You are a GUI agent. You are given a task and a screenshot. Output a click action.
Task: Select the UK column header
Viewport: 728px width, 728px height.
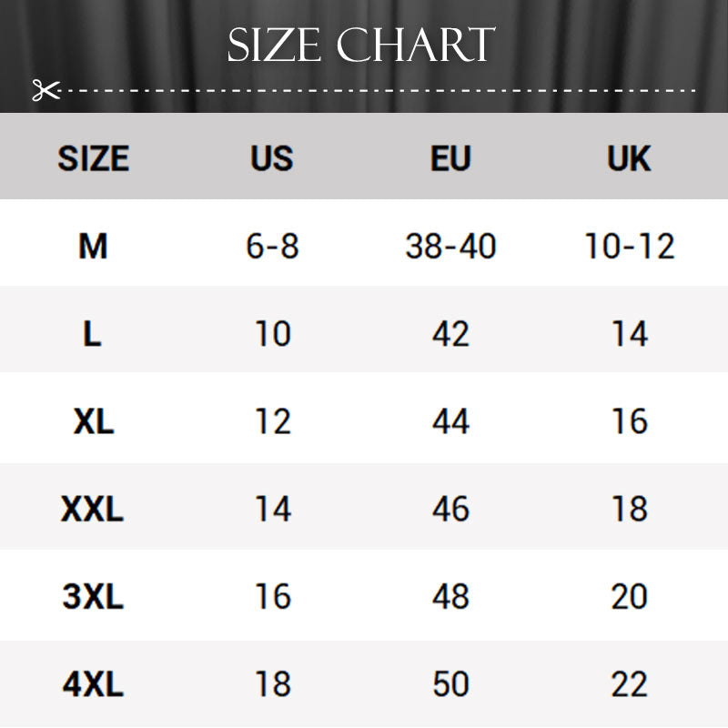pos(629,158)
